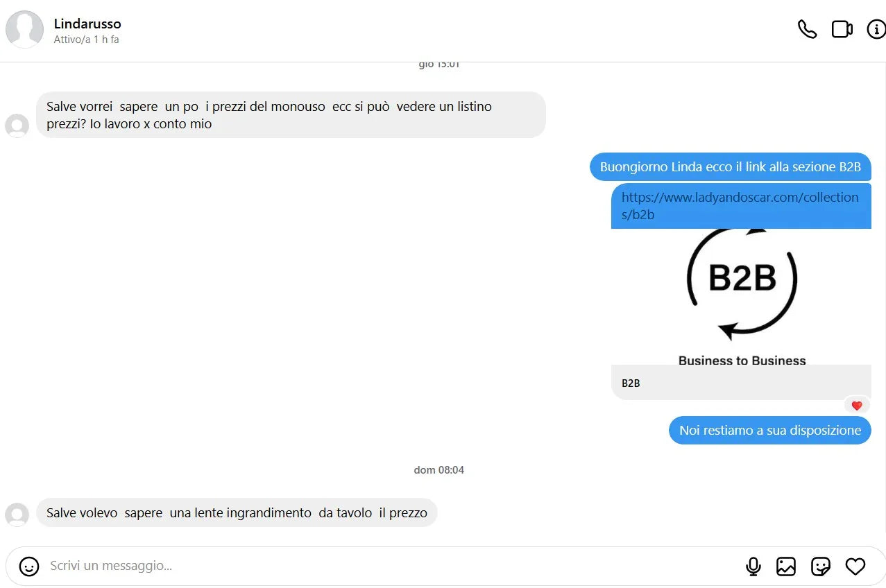The image size is (886, 588).
Task: Select the 'Buongiorno Linda' message bubble
Action: click(731, 167)
